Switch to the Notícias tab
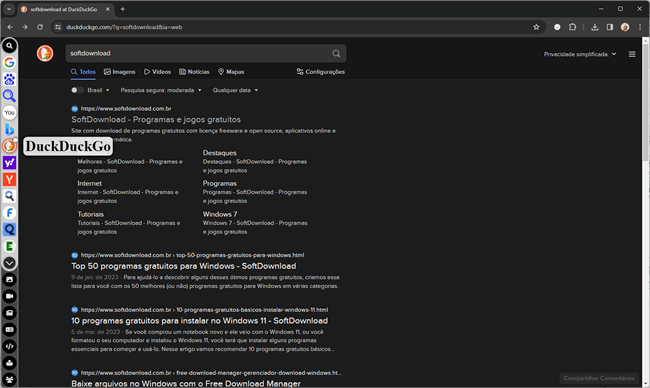This screenshot has width=650, height=388. (x=194, y=72)
